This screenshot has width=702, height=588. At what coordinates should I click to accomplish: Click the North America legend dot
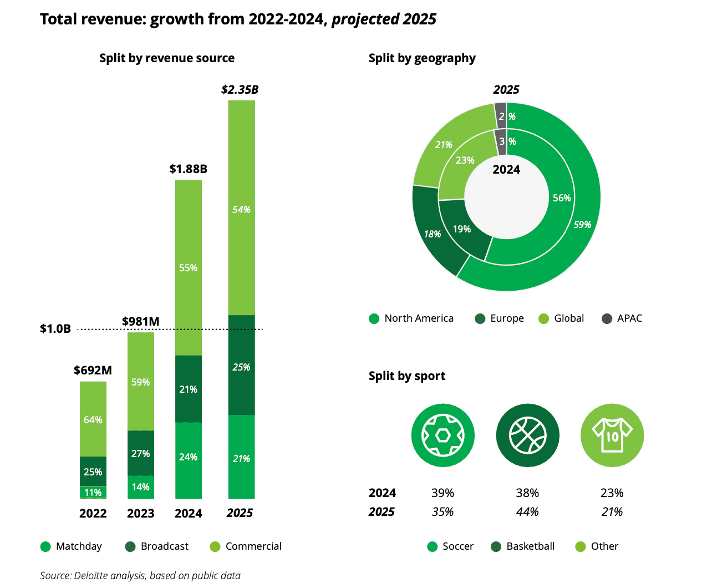pyautogui.click(x=374, y=318)
